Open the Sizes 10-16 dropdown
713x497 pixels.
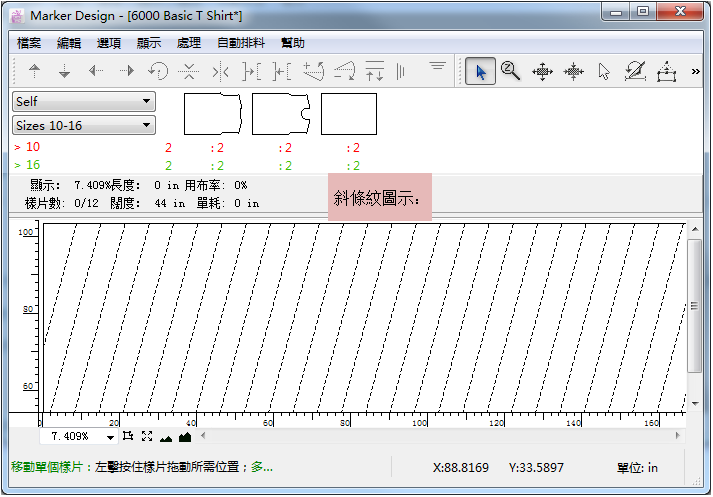click(84, 125)
